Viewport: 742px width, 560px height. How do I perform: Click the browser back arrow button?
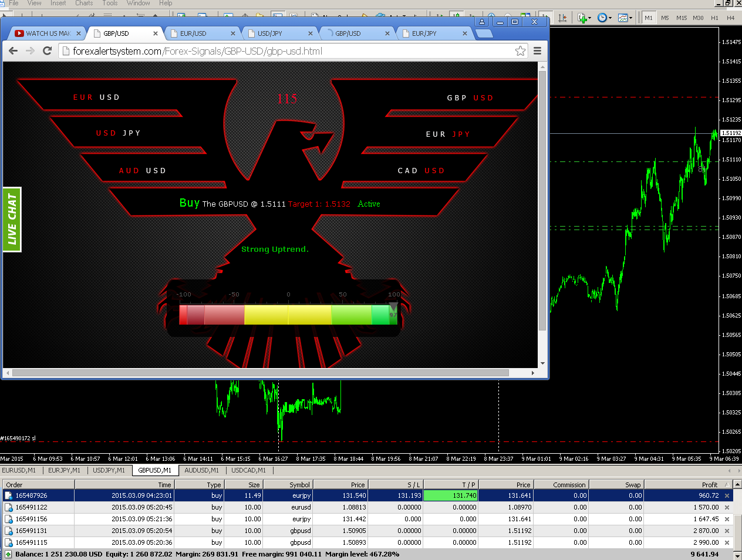pos(13,51)
